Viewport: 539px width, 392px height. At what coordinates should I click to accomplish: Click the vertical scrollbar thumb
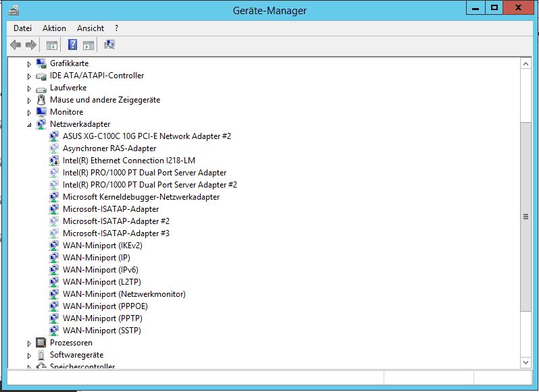tap(525, 217)
